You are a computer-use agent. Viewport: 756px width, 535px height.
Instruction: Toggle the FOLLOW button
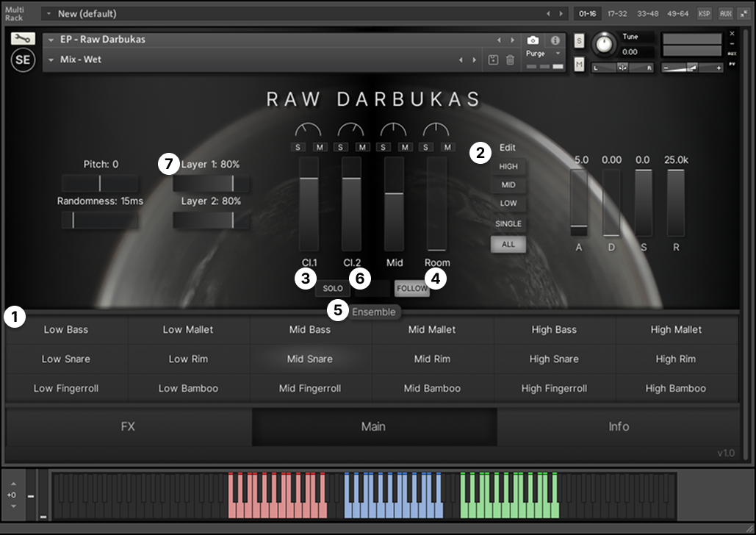tap(411, 288)
